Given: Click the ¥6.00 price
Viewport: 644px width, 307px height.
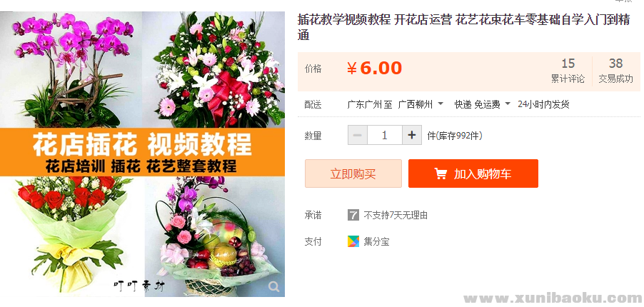Looking at the screenshot, I should [x=374, y=69].
